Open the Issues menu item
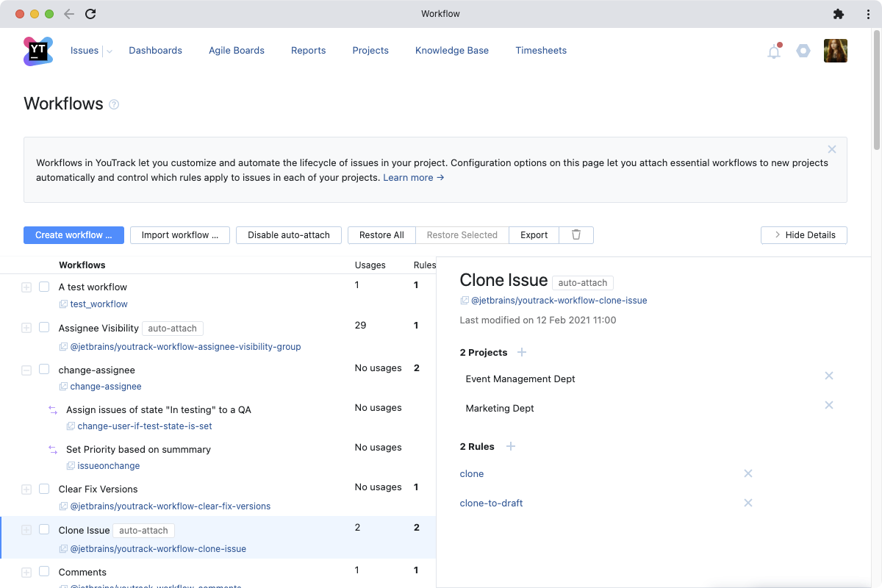Screen dimensions: 882x588 [x=85, y=51]
